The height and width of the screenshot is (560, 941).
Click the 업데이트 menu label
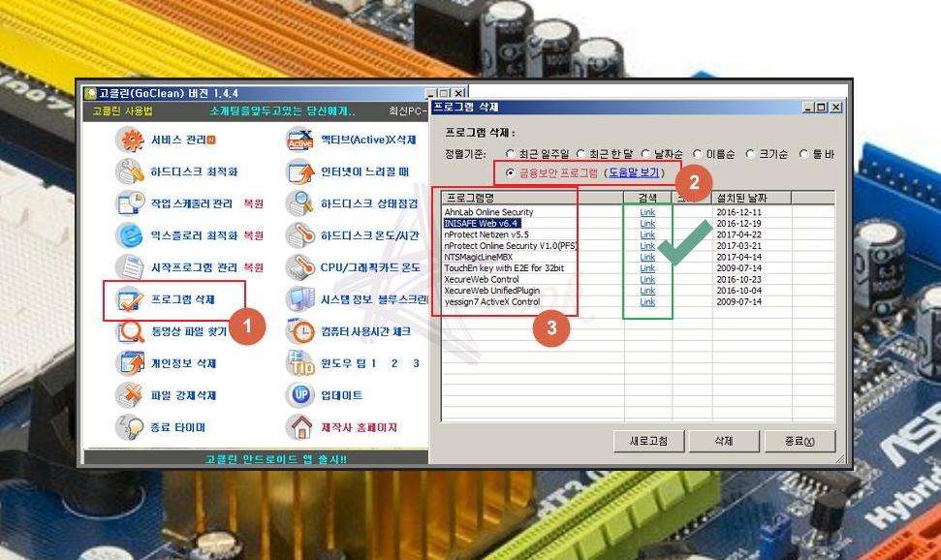(x=341, y=395)
